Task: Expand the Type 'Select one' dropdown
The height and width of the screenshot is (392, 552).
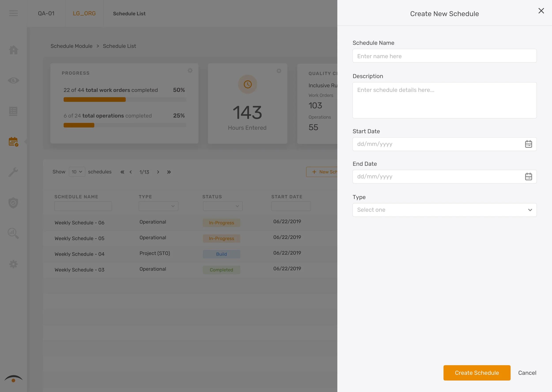Action: [444, 210]
